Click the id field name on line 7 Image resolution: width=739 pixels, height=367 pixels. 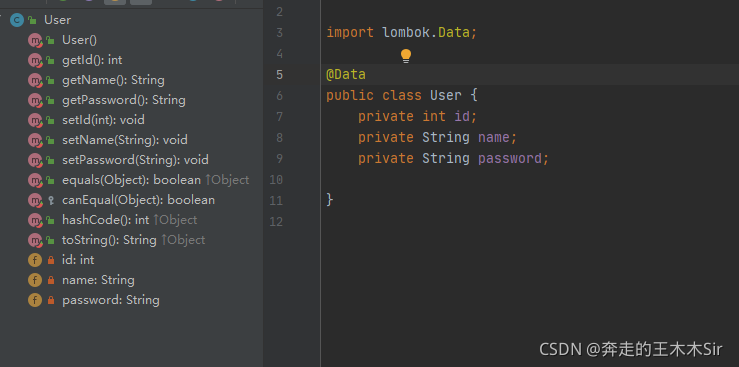(462, 116)
